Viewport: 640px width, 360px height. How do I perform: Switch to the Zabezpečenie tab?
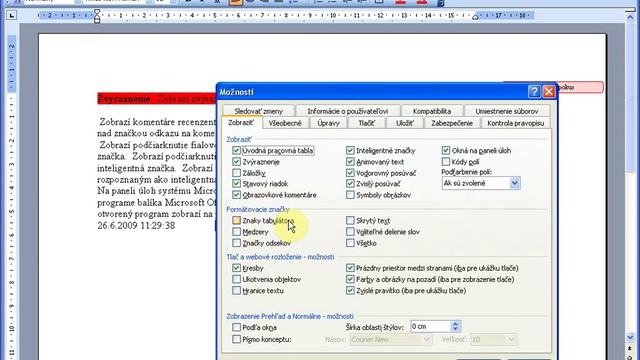coord(452,123)
